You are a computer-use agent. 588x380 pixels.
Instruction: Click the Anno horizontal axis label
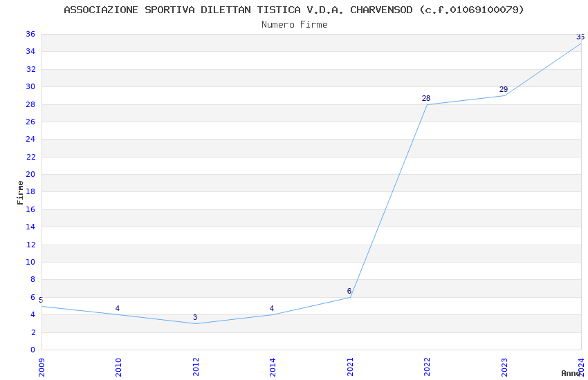570,373
